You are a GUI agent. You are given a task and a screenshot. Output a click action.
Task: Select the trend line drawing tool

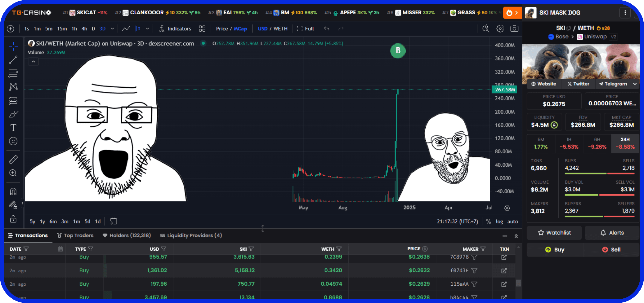pyautogui.click(x=13, y=60)
